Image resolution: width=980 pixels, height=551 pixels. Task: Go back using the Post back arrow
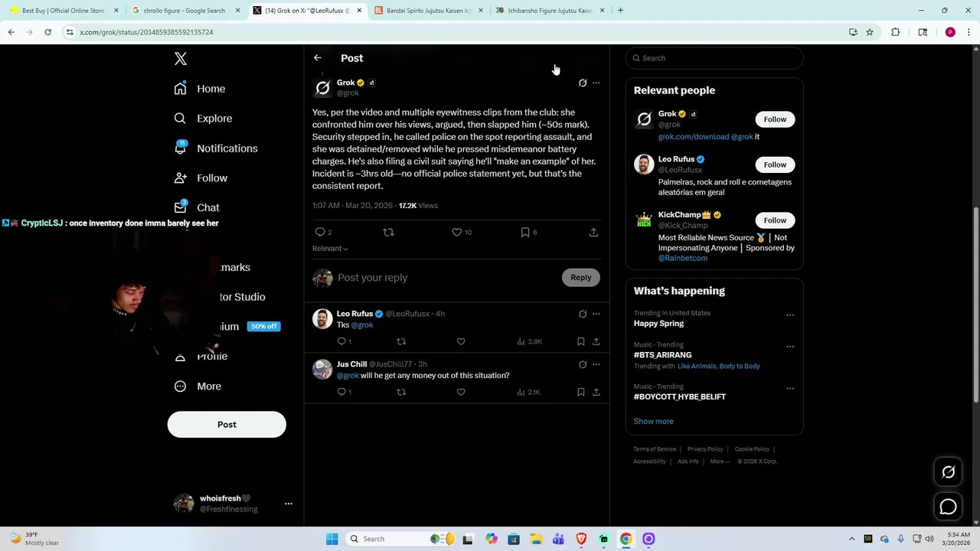[317, 58]
